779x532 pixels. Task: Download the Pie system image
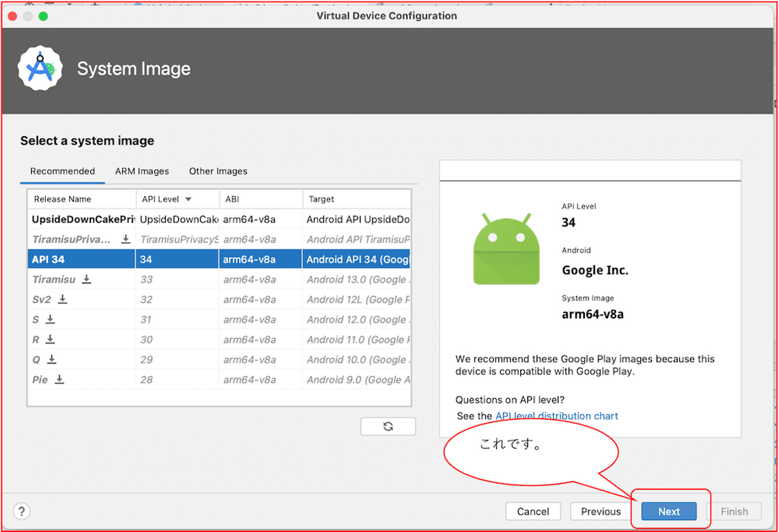[x=60, y=379]
